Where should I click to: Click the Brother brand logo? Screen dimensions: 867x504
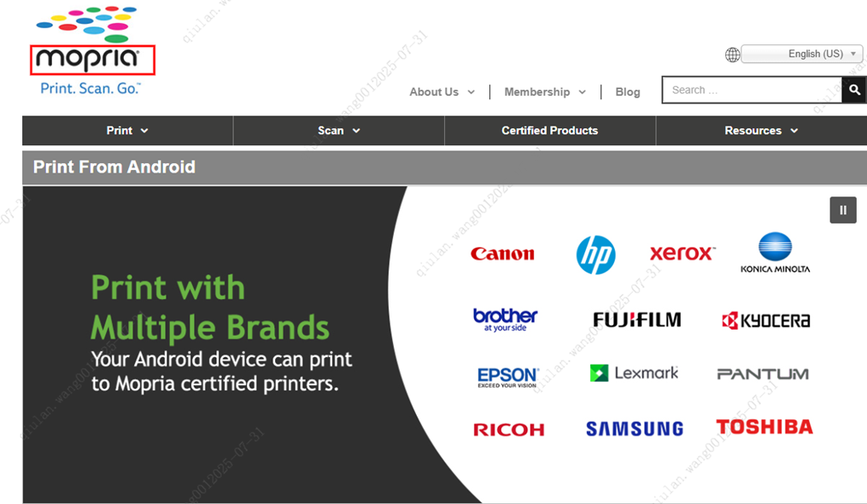(x=505, y=319)
